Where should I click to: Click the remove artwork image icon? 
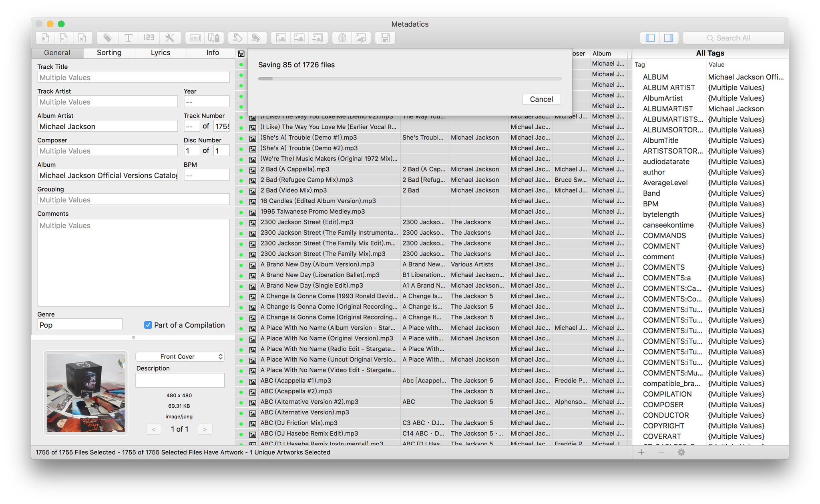coord(299,38)
